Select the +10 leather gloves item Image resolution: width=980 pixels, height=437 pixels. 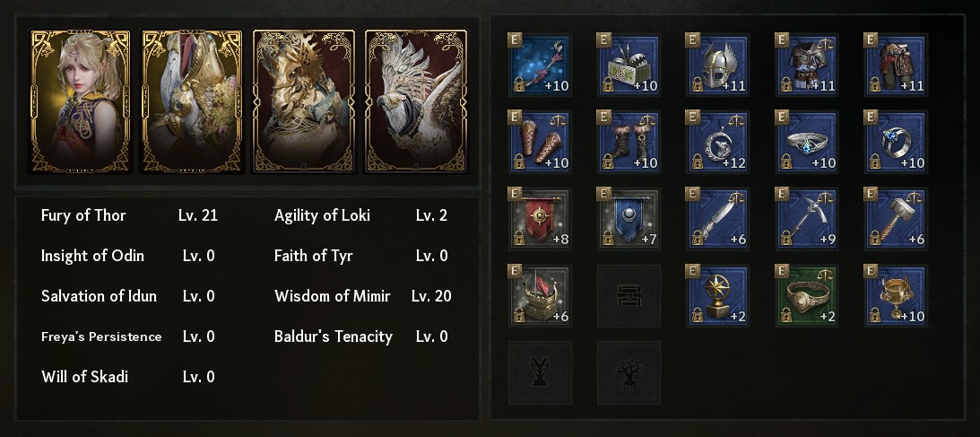point(540,142)
